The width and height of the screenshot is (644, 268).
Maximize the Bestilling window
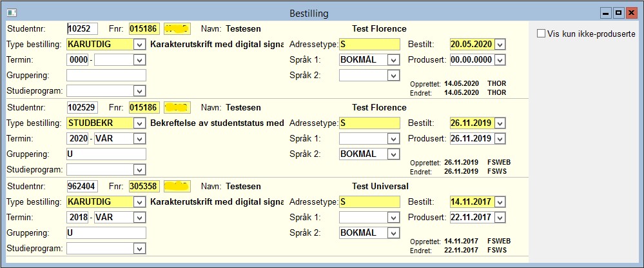[618, 14]
